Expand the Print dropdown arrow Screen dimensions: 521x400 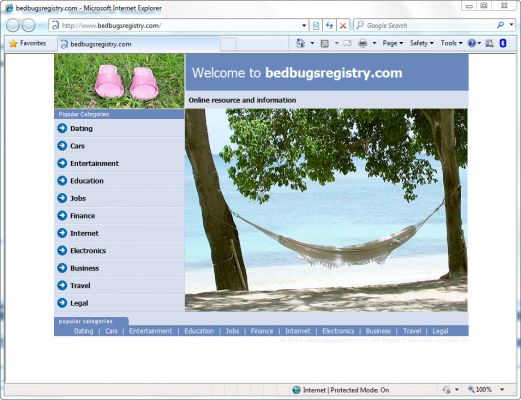[x=374, y=43]
